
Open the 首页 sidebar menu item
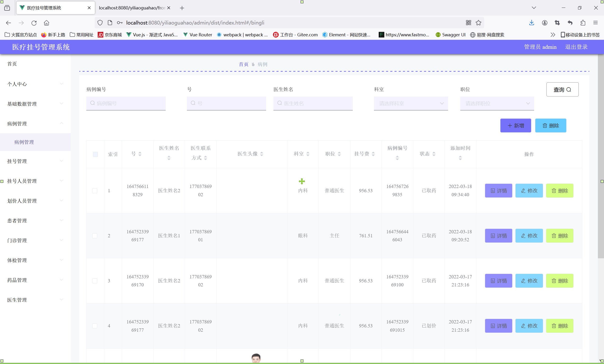[12, 64]
